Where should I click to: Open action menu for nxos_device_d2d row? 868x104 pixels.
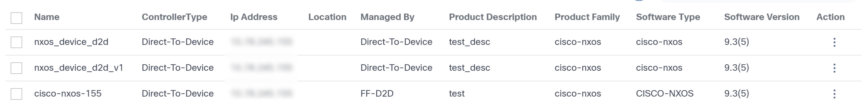click(x=834, y=42)
